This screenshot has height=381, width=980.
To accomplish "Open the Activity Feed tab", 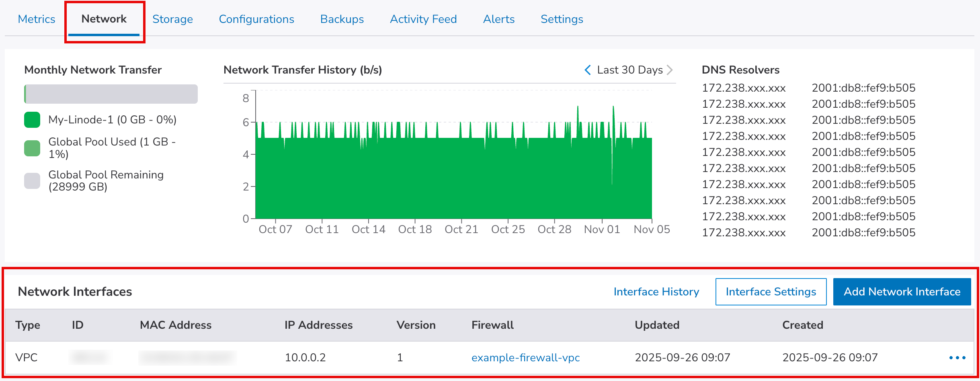I will pyautogui.click(x=423, y=19).
